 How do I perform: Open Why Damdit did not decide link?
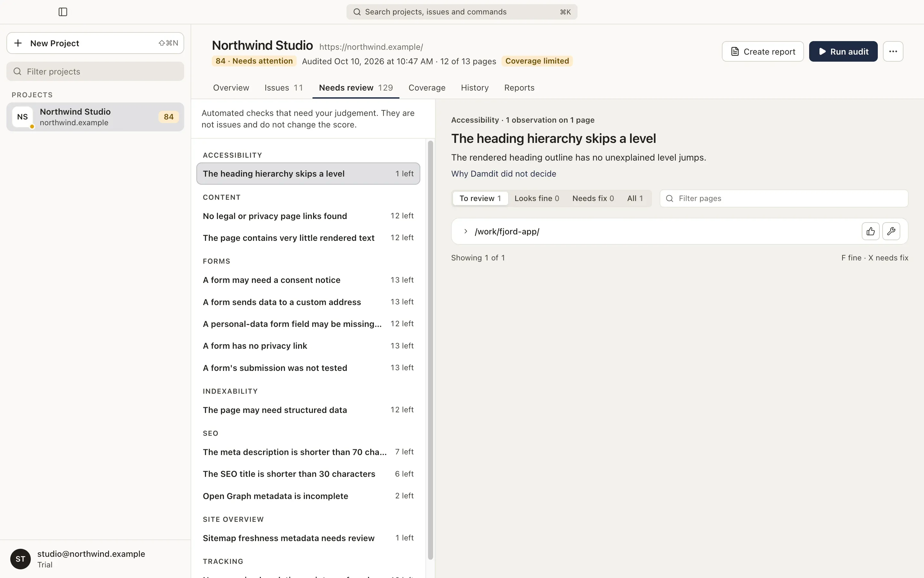point(504,173)
